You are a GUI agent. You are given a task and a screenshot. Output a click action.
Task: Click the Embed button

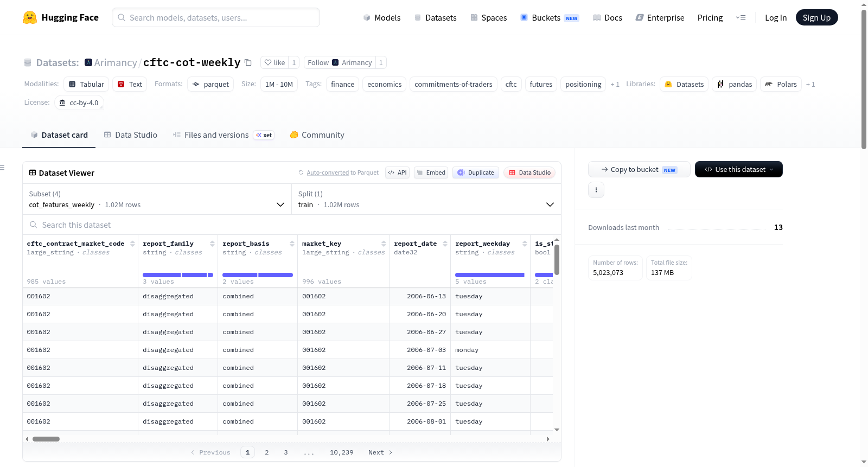click(431, 172)
